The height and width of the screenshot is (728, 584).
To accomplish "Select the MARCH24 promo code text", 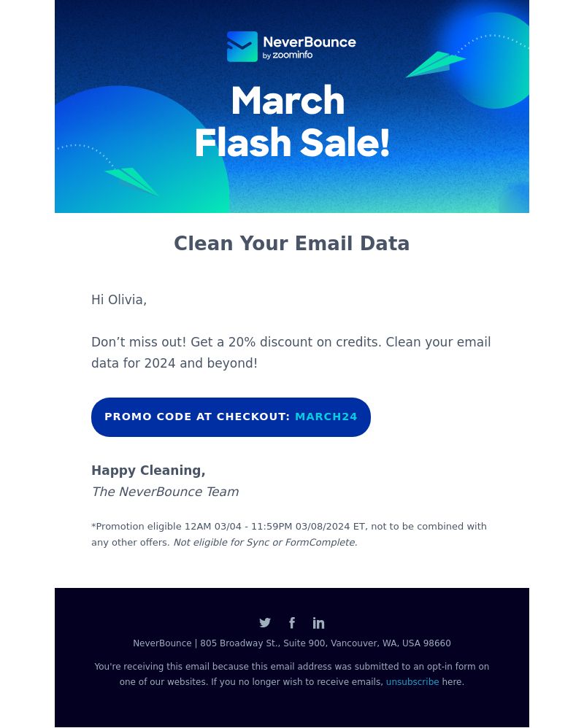I will (326, 417).
